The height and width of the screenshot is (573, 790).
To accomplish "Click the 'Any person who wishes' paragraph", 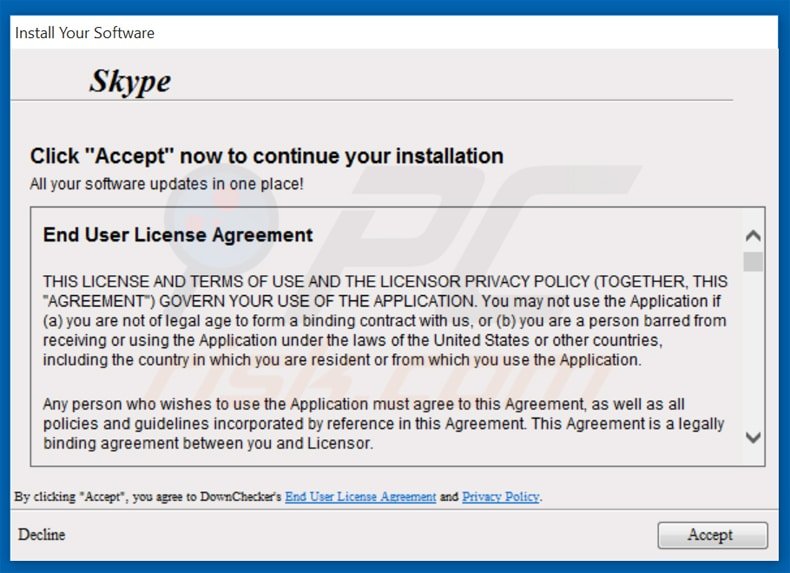I will [383, 423].
